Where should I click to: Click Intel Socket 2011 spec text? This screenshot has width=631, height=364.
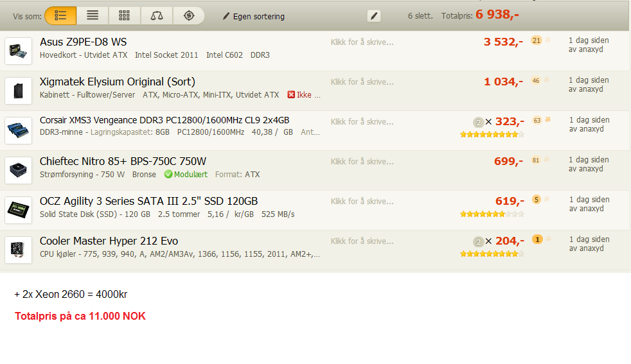[x=166, y=55]
